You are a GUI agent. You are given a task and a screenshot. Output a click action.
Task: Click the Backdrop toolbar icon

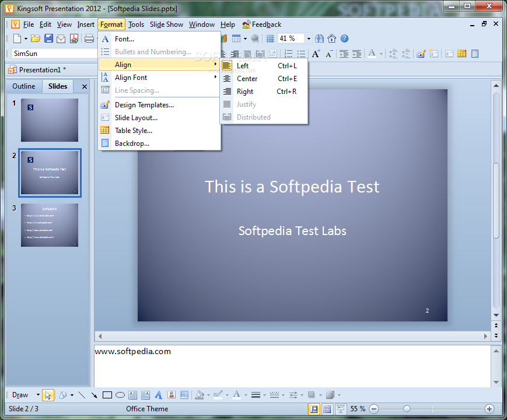coord(475,54)
